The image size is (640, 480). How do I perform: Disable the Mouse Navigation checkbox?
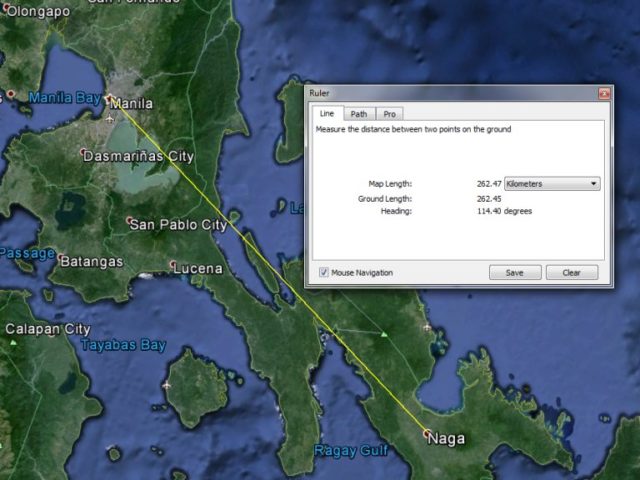click(x=324, y=272)
